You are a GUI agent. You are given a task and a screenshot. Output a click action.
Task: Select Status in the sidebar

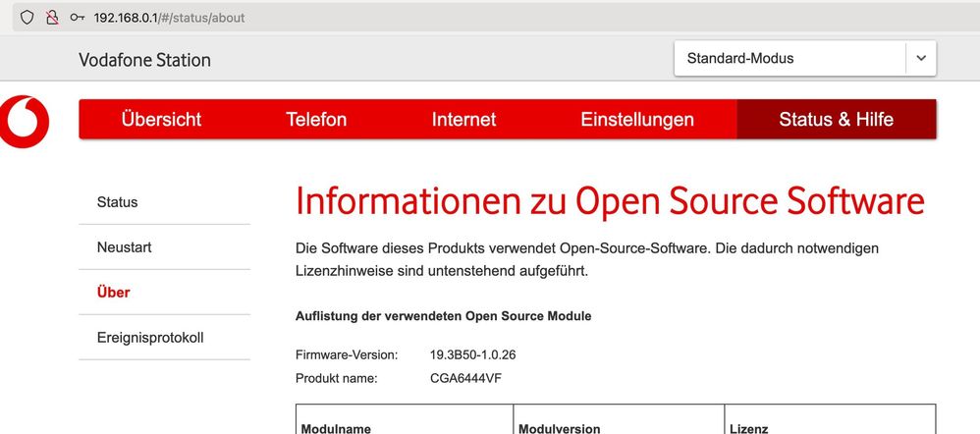click(164, 202)
